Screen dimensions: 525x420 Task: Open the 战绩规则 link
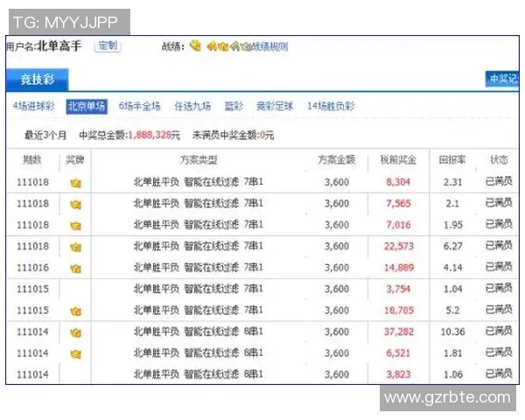269,46
